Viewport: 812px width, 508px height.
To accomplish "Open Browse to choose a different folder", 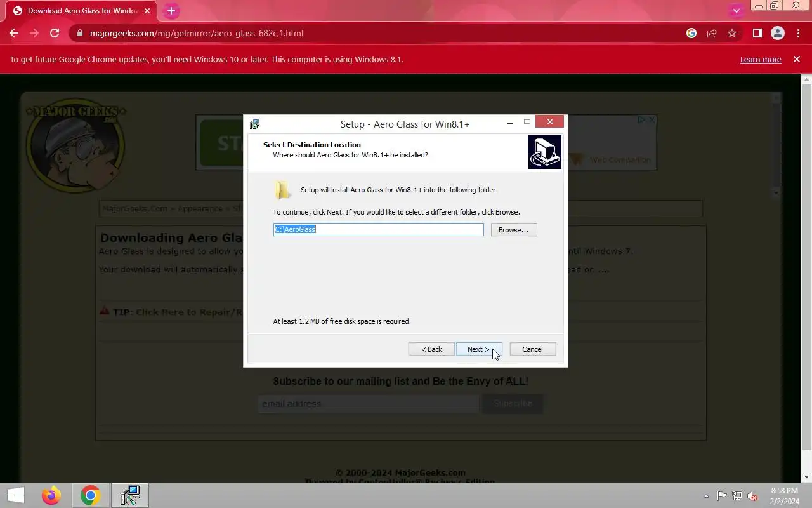I will coord(513,229).
